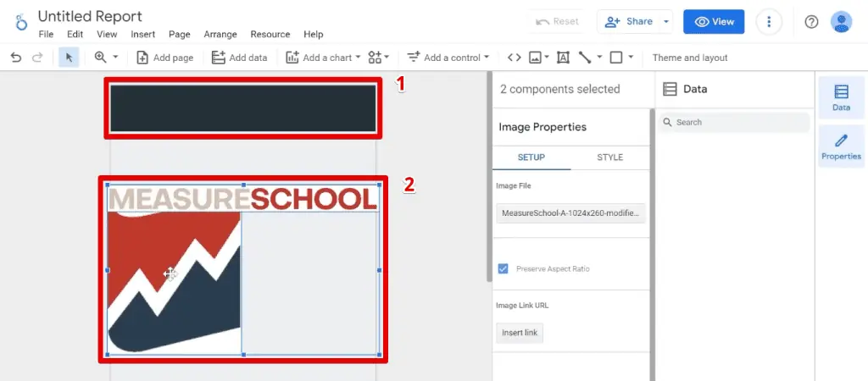Click the Data search field
The image size is (868, 381).
[x=734, y=122]
